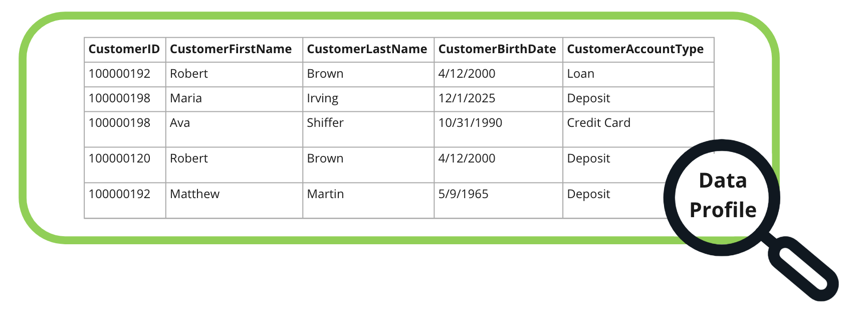The image size is (868, 325).
Task: Click the magnifying glass handle
Action: [x=803, y=268]
